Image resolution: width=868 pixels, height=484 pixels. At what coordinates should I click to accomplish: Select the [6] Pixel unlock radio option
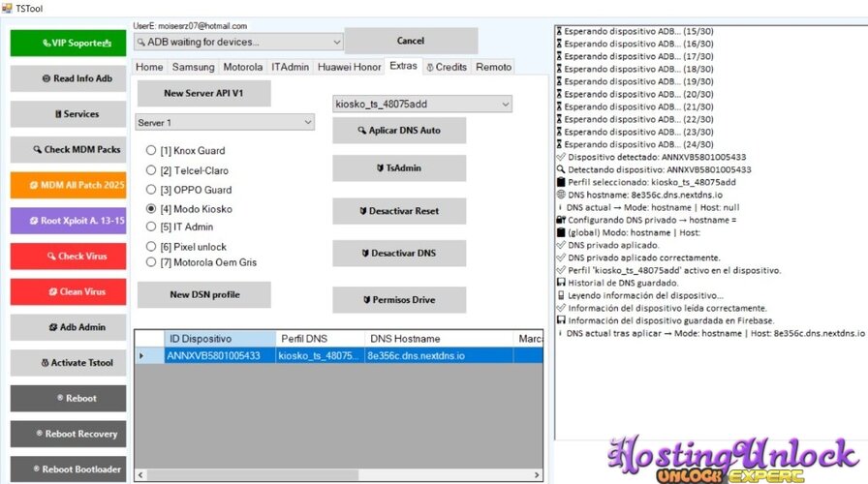coord(186,247)
